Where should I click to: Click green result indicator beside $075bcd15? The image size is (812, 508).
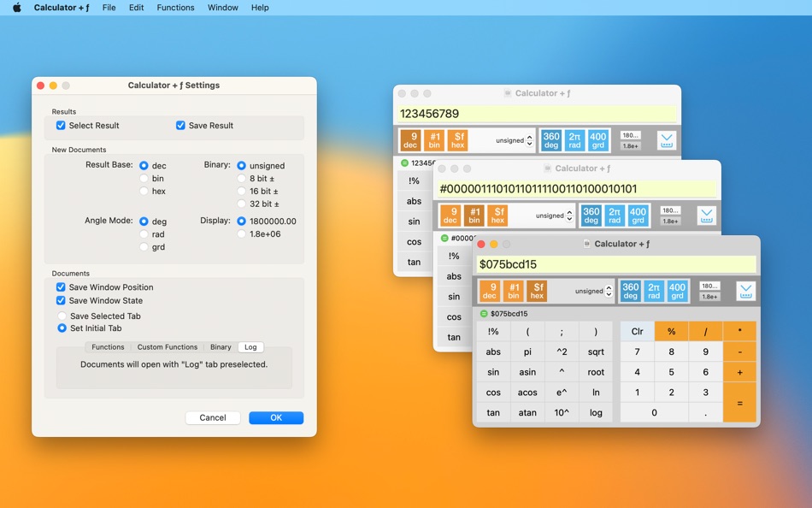(484, 314)
